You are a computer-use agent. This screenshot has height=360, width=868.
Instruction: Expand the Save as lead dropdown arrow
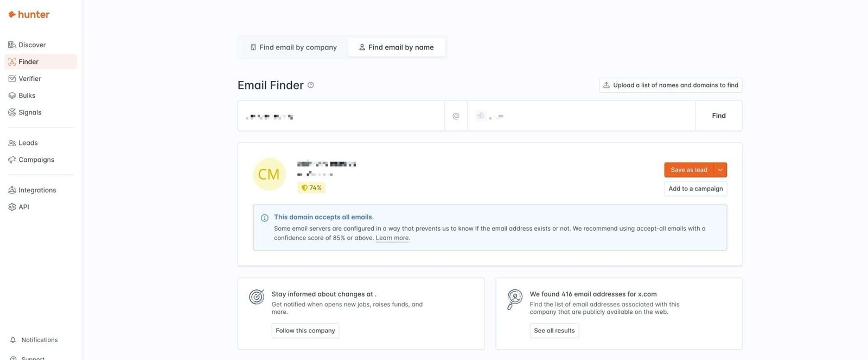click(x=719, y=169)
